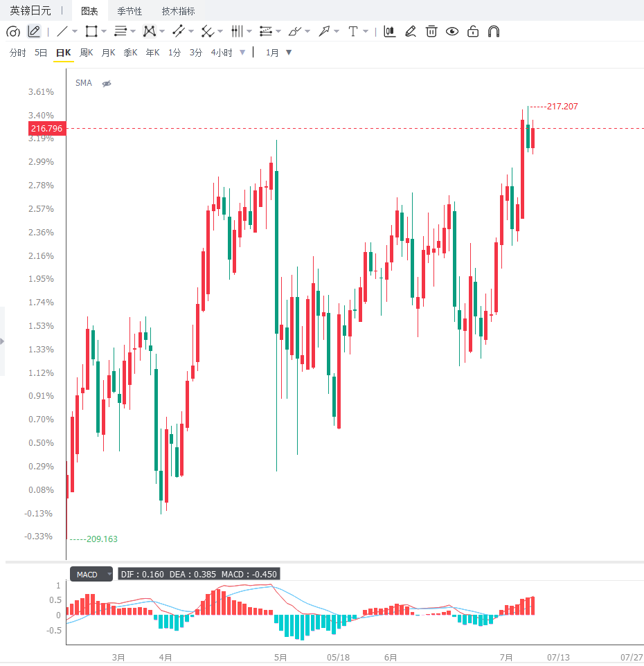Expand more intervals after 4小时
Viewport: 644px width, 666px height.
pos(242,53)
